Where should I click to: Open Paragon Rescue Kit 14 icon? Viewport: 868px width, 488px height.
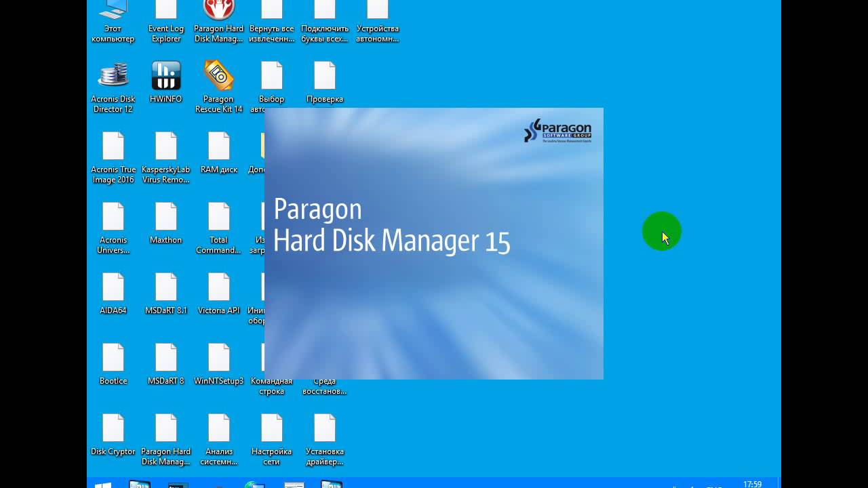pos(218,87)
